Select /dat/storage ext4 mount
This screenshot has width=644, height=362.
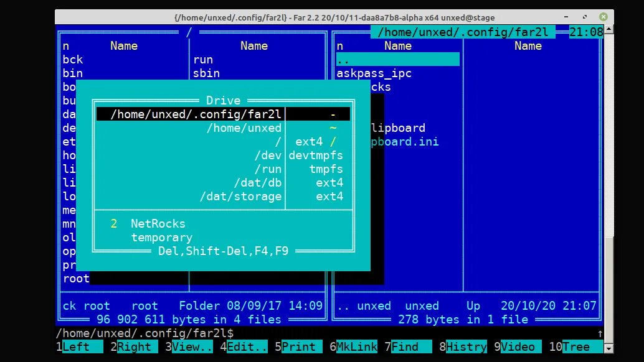click(x=223, y=197)
